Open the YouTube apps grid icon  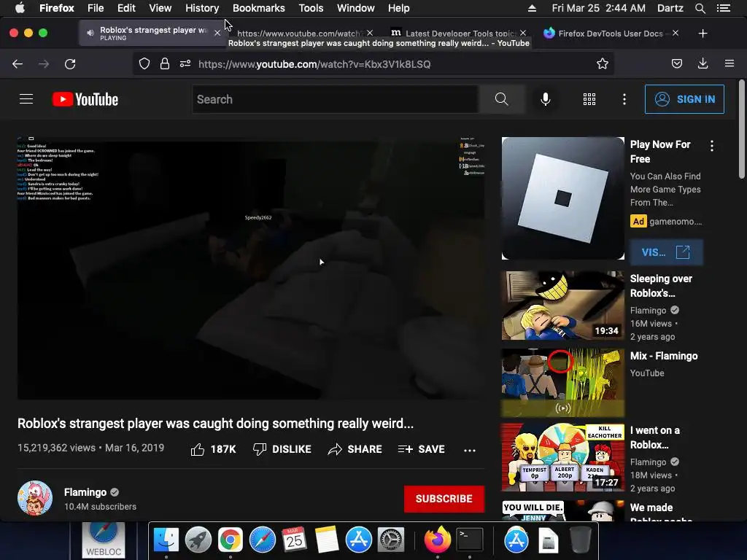[x=589, y=99]
